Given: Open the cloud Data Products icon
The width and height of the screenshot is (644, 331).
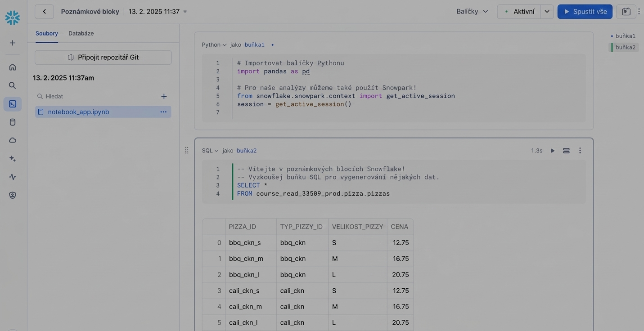Looking at the screenshot, I should (x=13, y=140).
